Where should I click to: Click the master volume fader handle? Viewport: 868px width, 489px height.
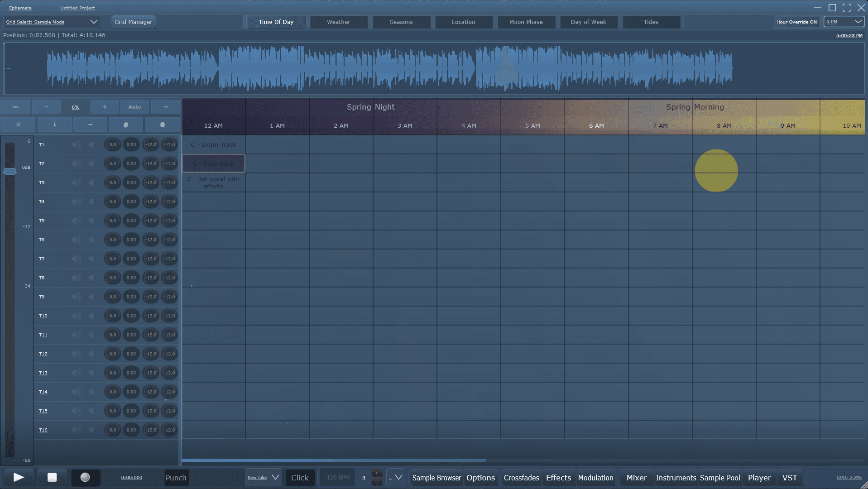[x=10, y=171]
